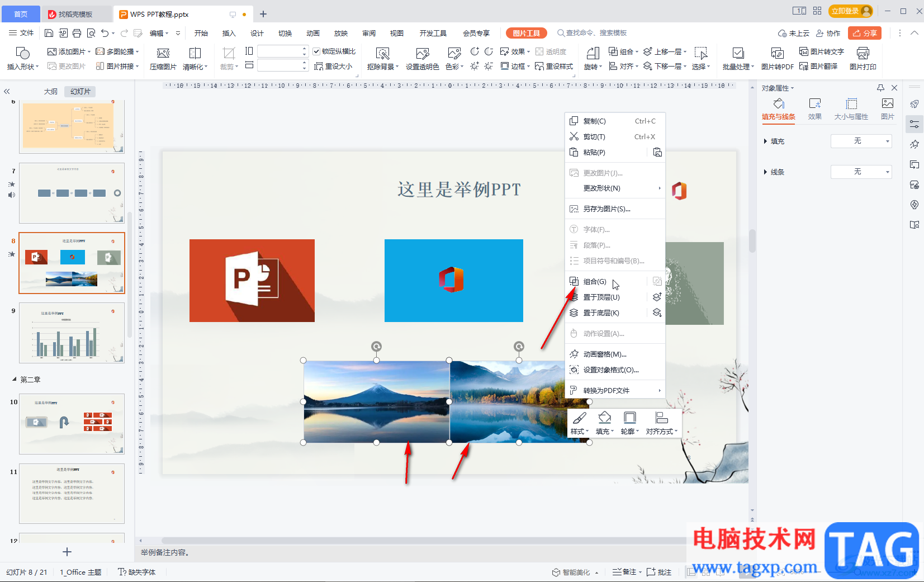Switch to Effects (效果) properties tab
The height and width of the screenshot is (582, 924).
tap(815, 108)
